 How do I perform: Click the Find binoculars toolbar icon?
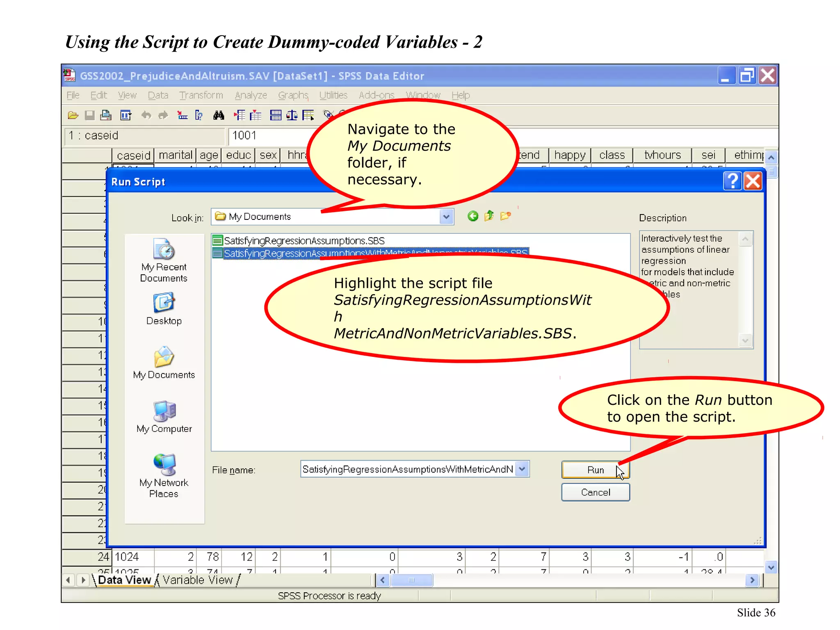(219, 116)
